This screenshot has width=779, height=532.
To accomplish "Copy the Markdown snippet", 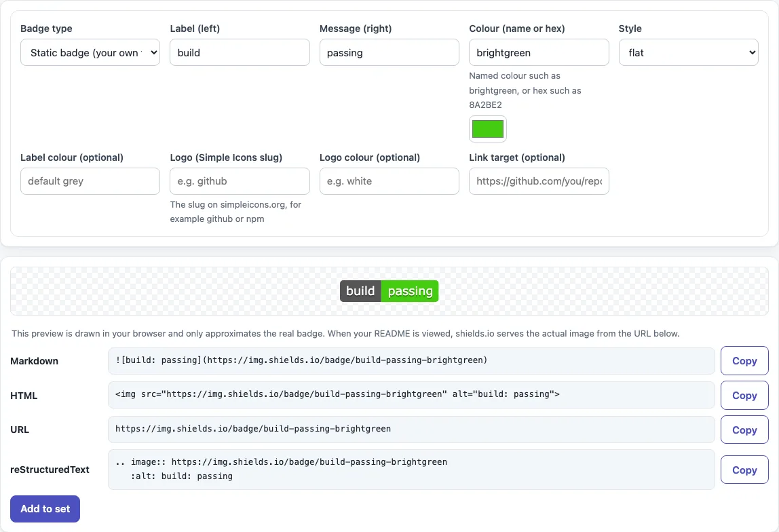I will click(744, 360).
